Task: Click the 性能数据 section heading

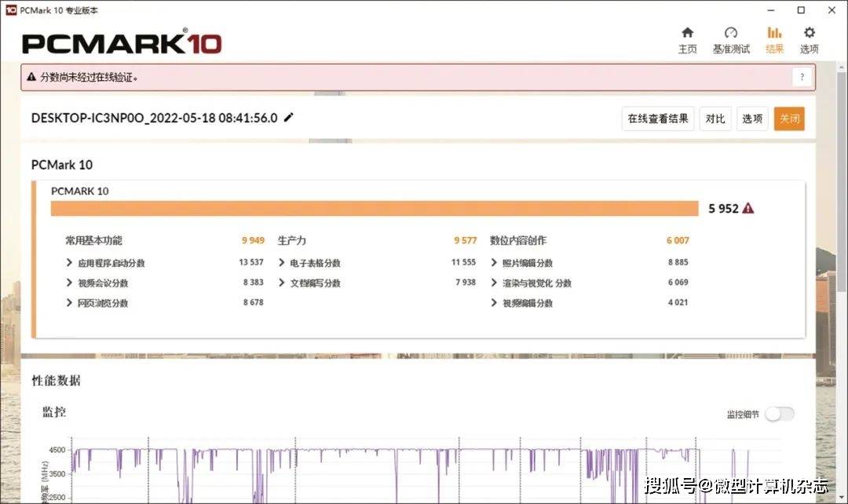Action: pos(57,381)
